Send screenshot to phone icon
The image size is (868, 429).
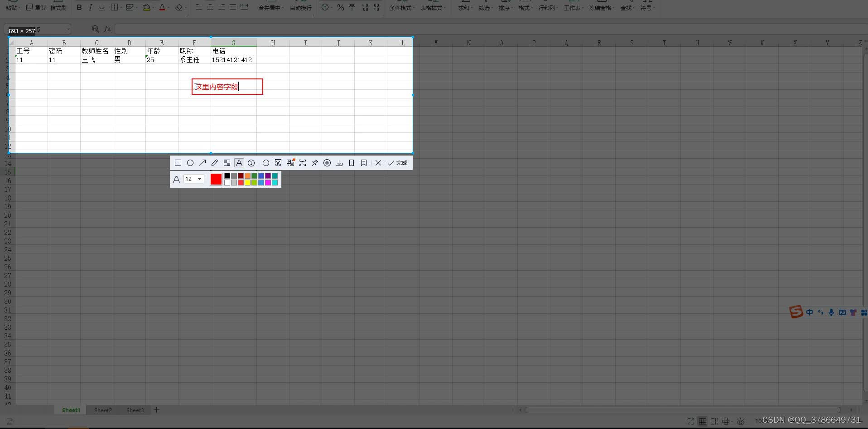click(352, 163)
